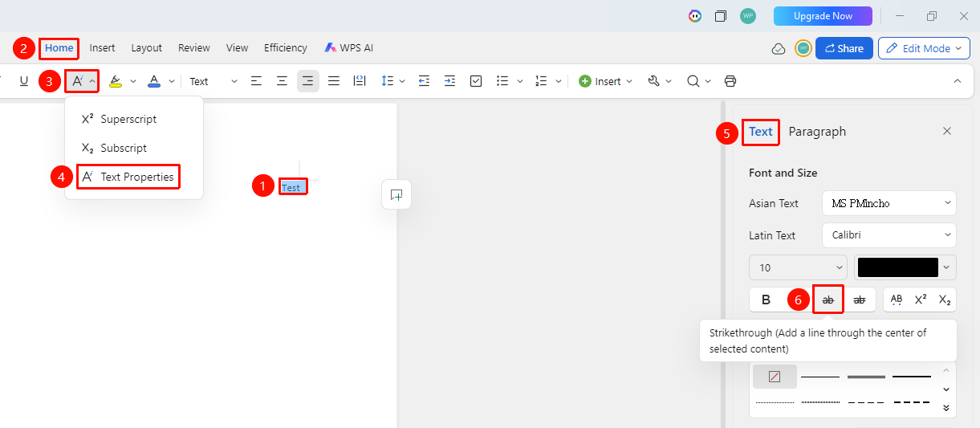Select the thick solid underline style

912,377
